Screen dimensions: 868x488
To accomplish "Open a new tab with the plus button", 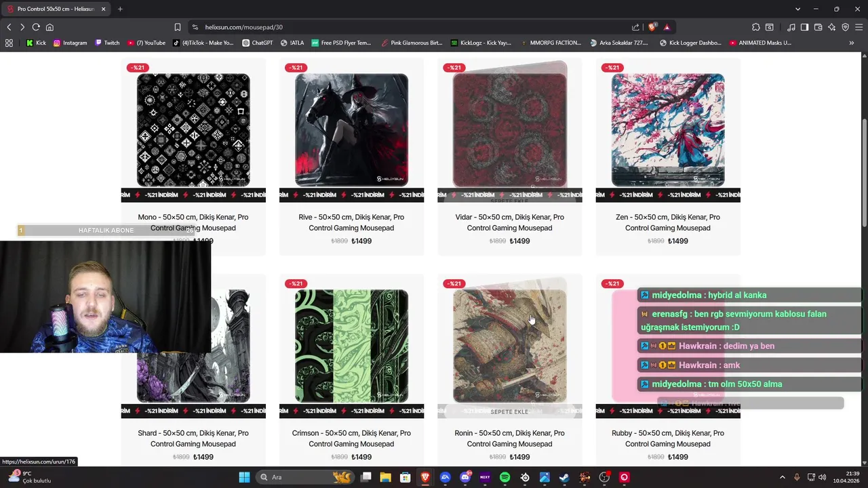I will (x=120, y=9).
